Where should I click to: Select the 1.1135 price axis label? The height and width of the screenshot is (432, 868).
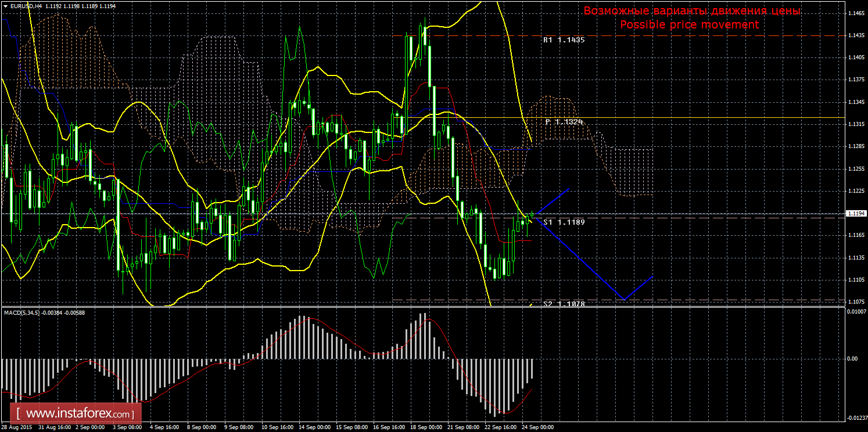coord(856,258)
